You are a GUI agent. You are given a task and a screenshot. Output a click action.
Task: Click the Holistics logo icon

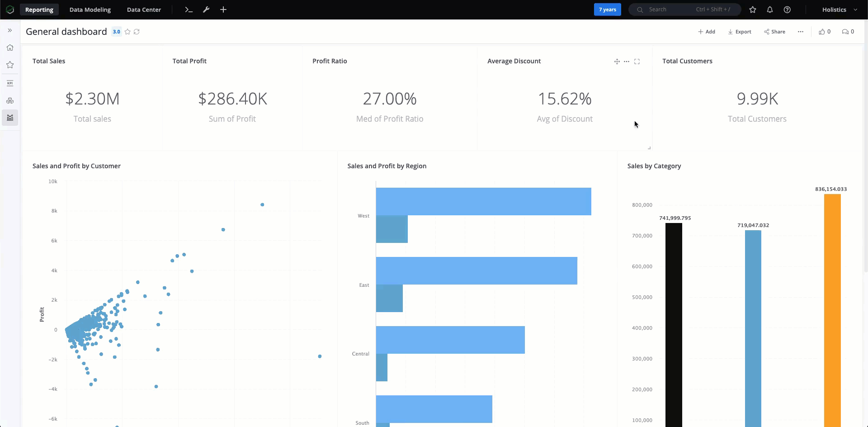(x=10, y=9)
